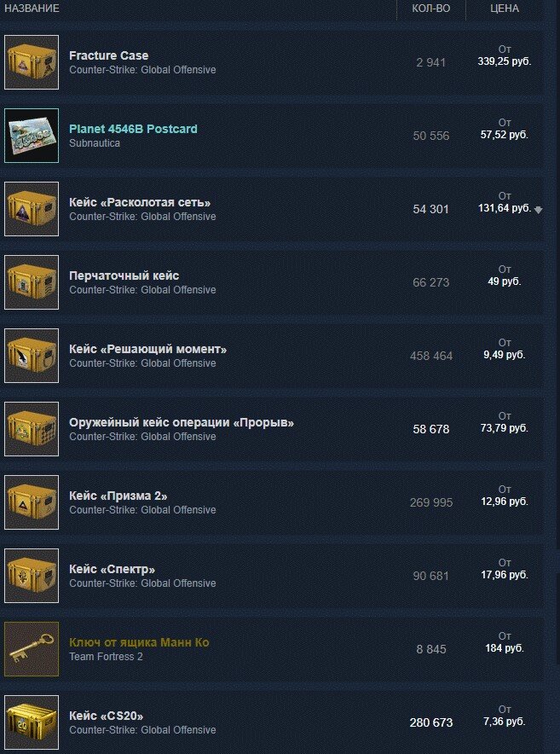Open the Planet 4546B Postcard title link
The image size is (560, 754).
pyautogui.click(x=133, y=129)
